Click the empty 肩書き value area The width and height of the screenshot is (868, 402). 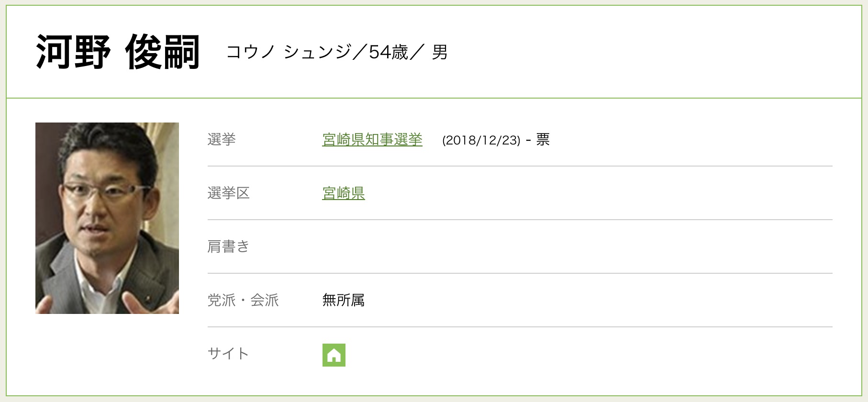pos(577,247)
